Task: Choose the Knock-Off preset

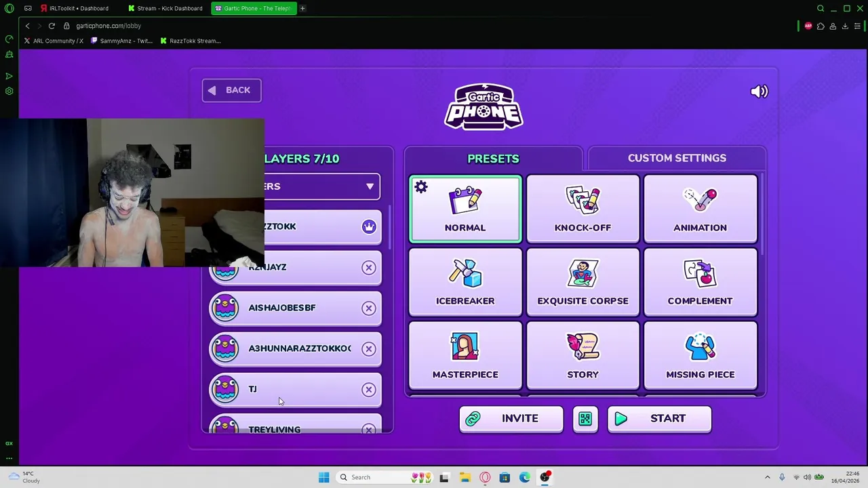Action: tap(583, 209)
